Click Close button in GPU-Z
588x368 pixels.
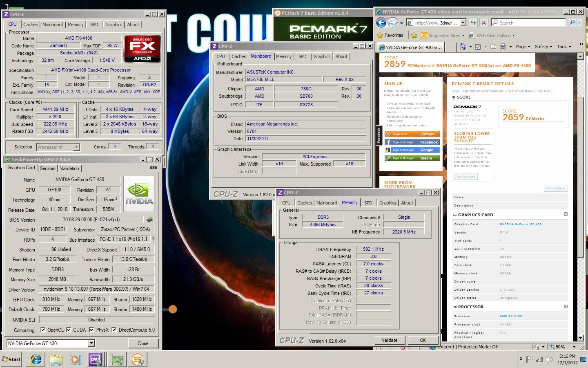(143, 343)
